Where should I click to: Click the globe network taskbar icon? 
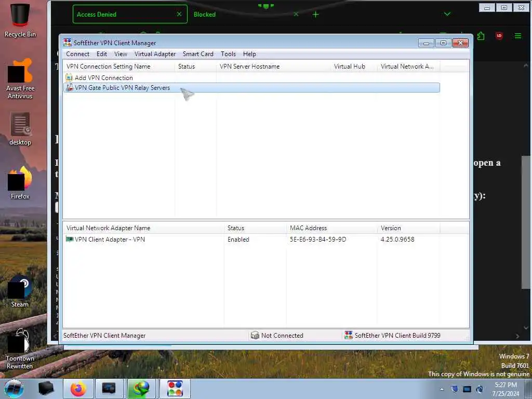click(x=141, y=389)
